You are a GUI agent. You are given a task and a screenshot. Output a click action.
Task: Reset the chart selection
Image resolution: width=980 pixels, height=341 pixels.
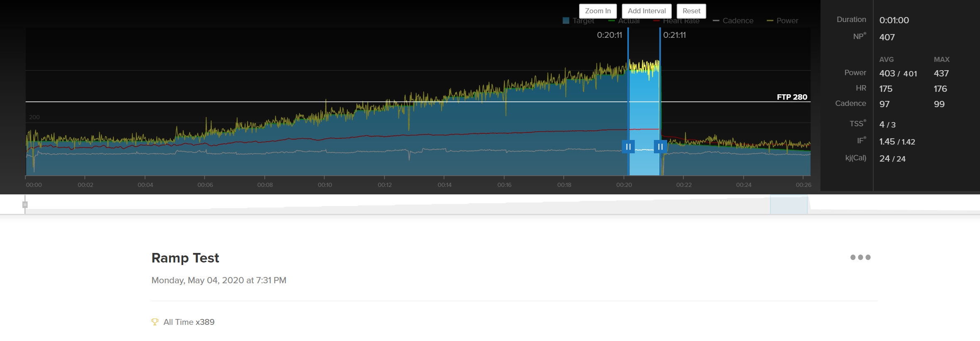(x=691, y=11)
